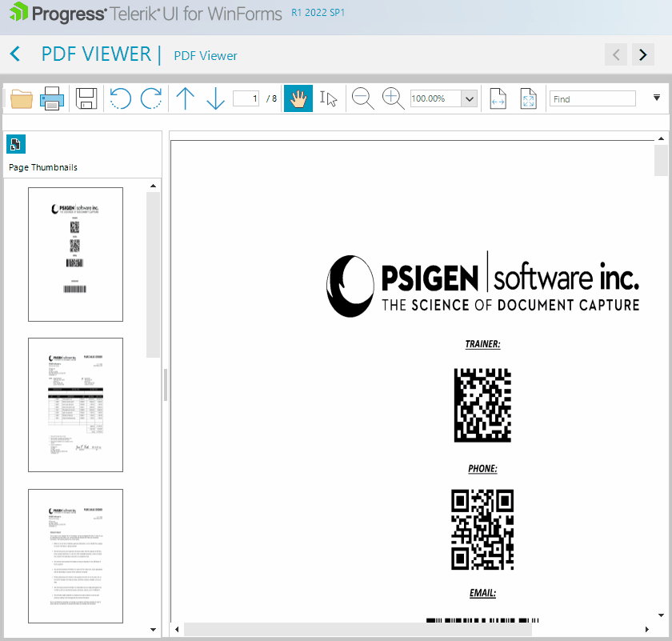Print the document using printer icon

[52, 98]
